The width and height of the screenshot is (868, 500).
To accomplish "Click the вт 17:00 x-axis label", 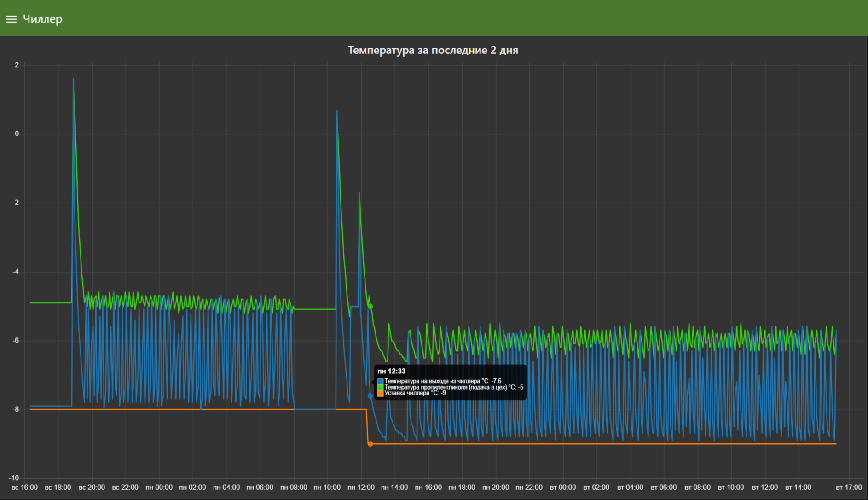I will pyautogui.click(x=849, y=488).
